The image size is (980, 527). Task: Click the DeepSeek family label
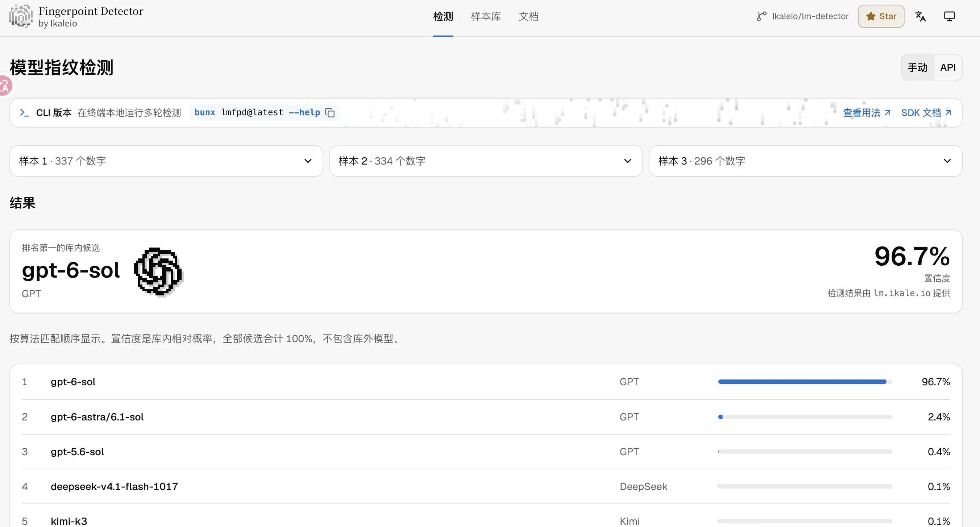(x=643, y=486)
